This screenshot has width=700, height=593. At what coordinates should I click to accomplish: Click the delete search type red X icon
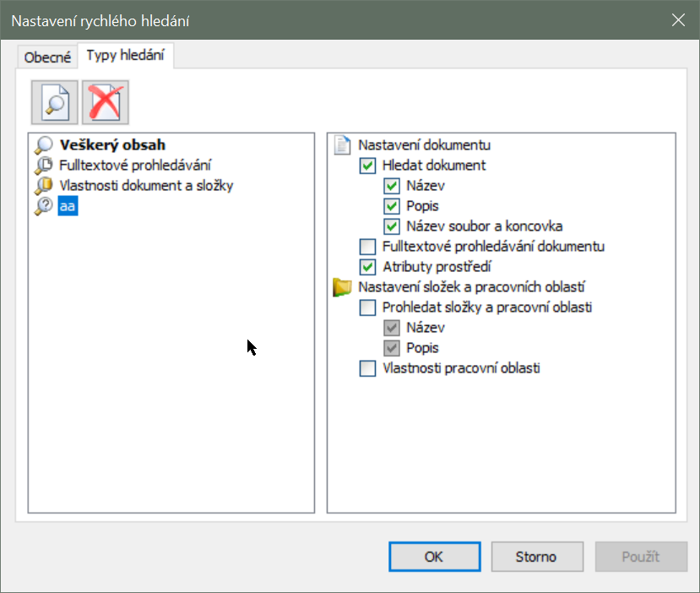[x=106, y=103]
